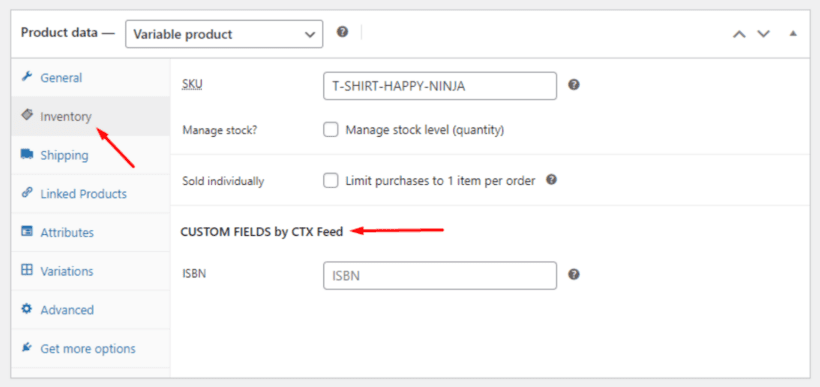Click the Attributes table icon
This screenshot has width=820, height=387.
[27, 232]
